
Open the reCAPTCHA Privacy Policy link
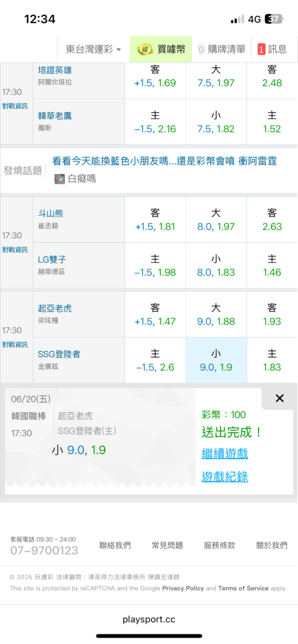pos(183,588)
